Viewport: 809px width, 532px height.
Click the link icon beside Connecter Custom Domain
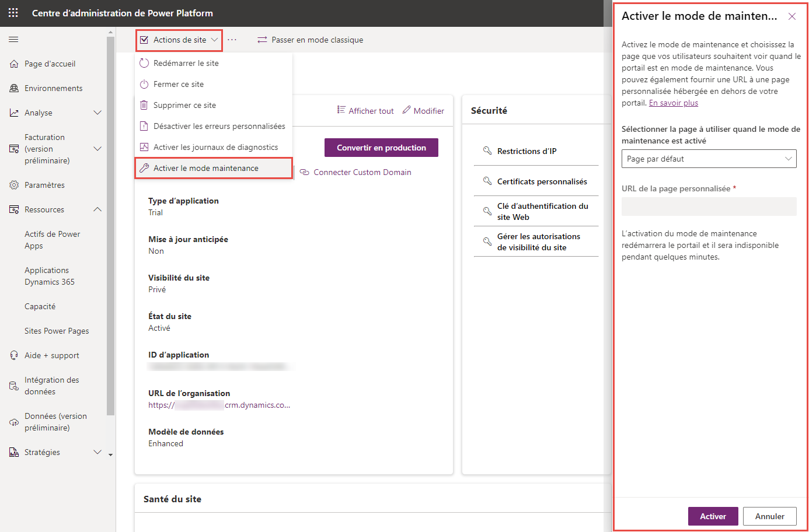click(304, 172)
